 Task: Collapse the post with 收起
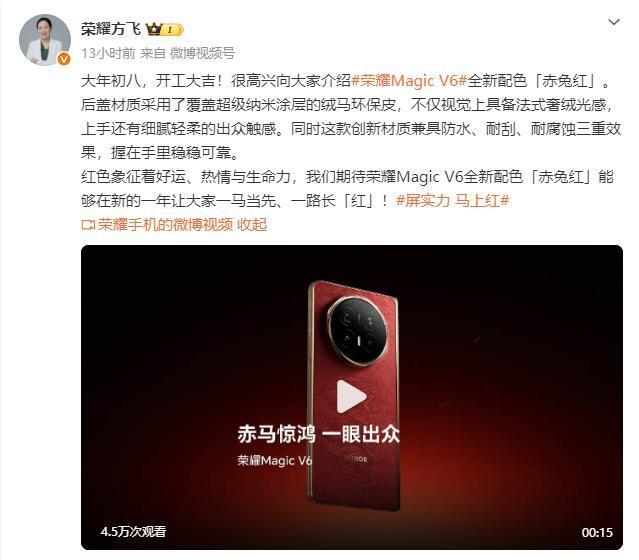pos(252,225)
